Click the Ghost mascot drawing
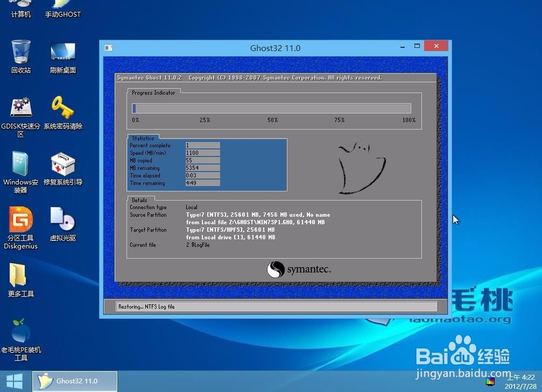This screenshot has height=392, width=542. [x=361, y=167]
